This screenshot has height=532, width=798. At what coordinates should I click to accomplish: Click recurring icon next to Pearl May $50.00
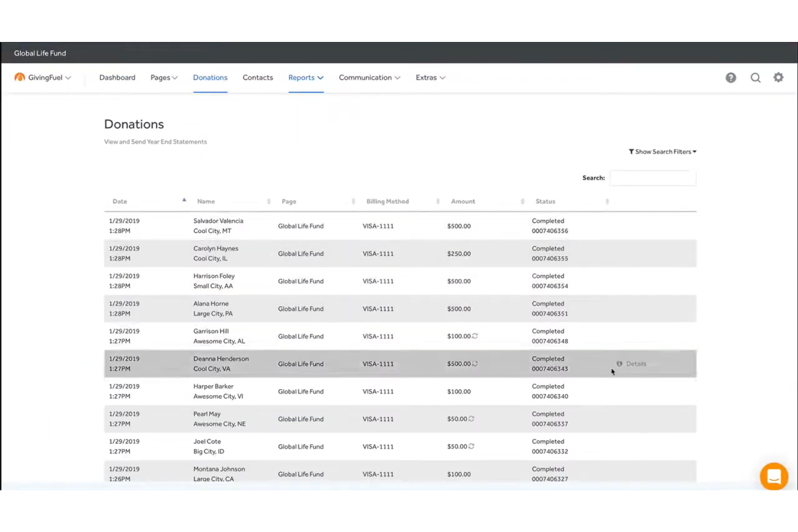(471, 419)
